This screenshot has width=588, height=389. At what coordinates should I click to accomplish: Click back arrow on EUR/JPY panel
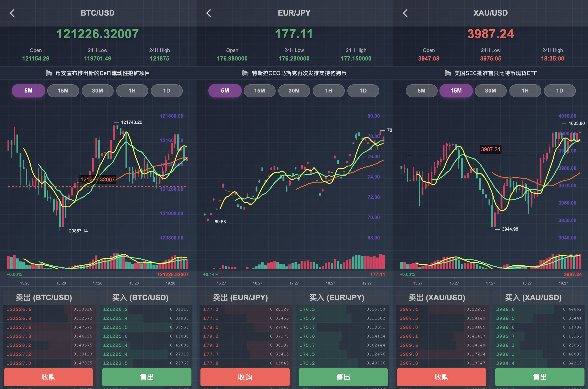coord(209,13)
